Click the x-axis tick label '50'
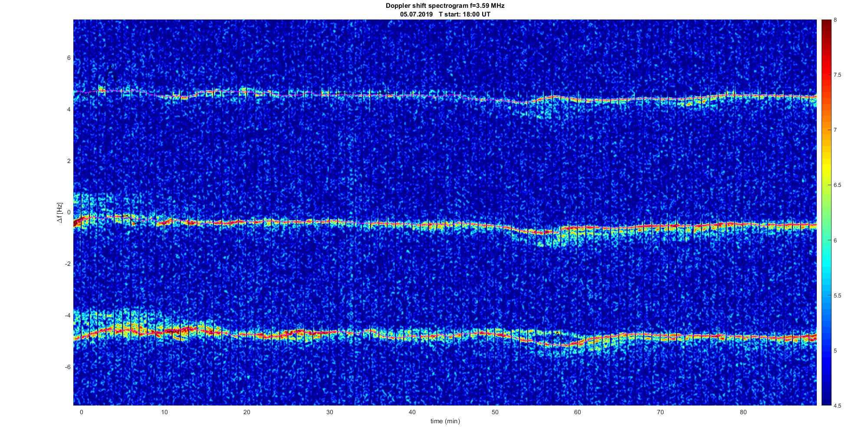868x435 pixels. pos(495,412)
